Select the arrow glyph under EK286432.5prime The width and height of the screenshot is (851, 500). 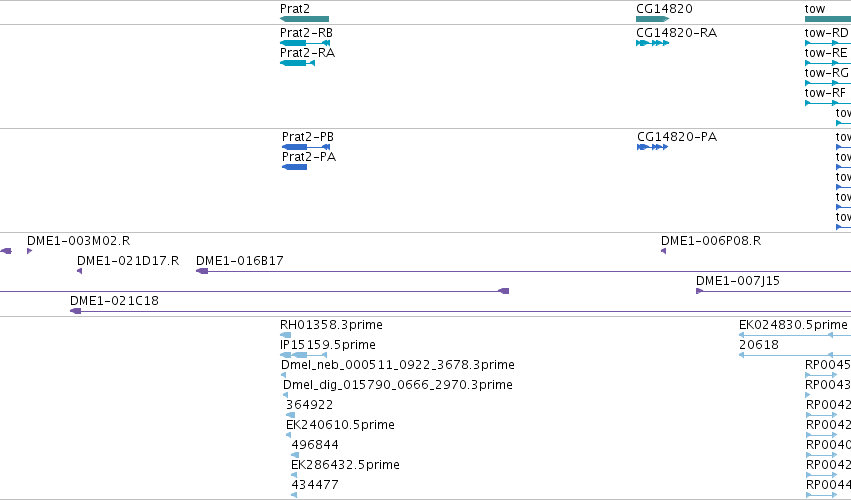coord(294,475)
